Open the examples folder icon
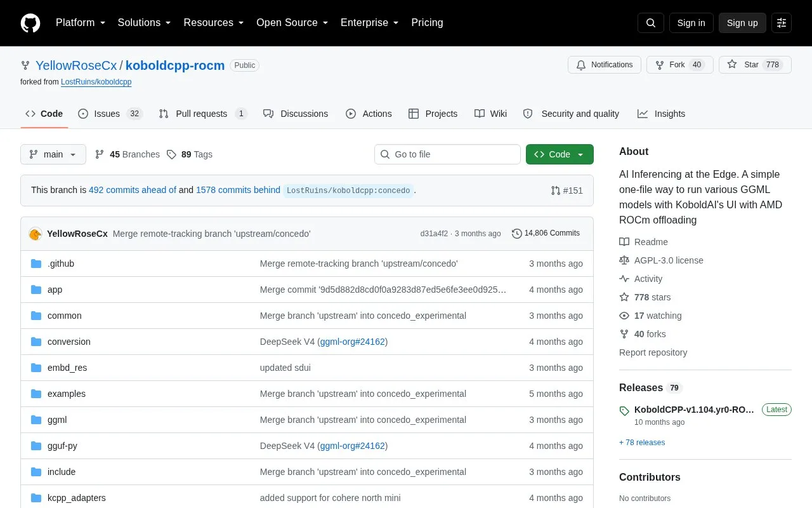The height and width of the screenshot is (508, 812). point(36,394)
